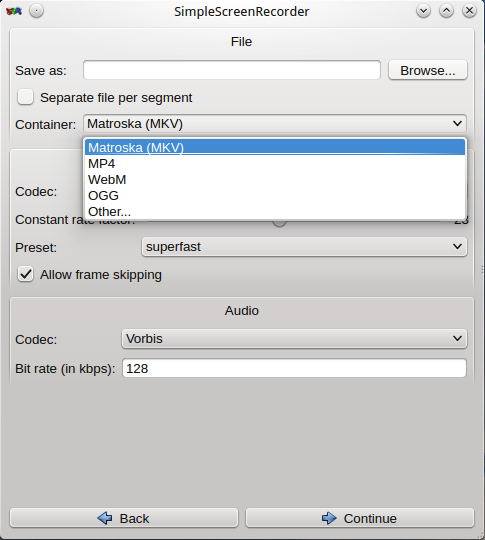Maximize the SimpleScreenRecorder window
The height and width of the screenshot is (540, 485).
[446, 11]
